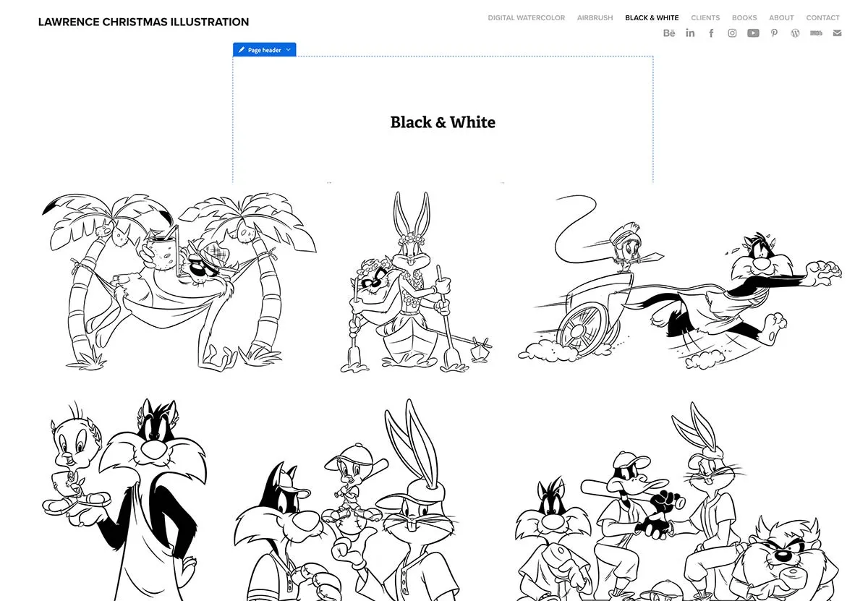
Task: Open Bugs Bunny hula illustration
Action: pyautogui.click(x=415, y=282)
